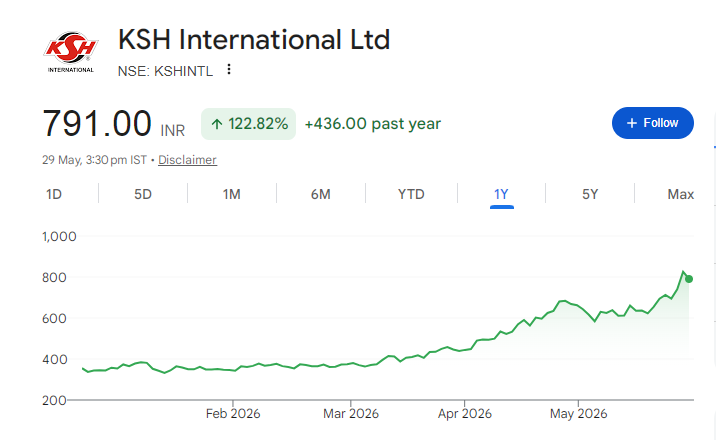Select the 6M time range

coord(321,194)
